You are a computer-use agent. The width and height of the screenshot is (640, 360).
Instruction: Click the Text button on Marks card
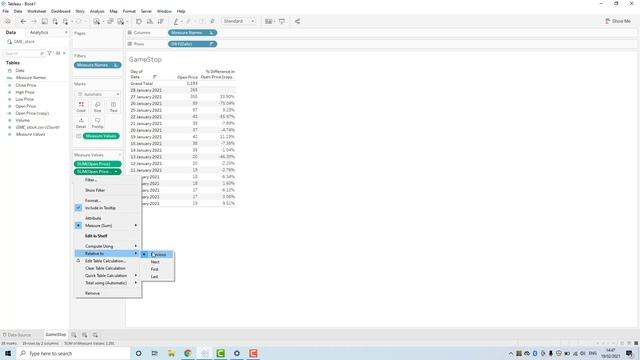click(113, 107)
